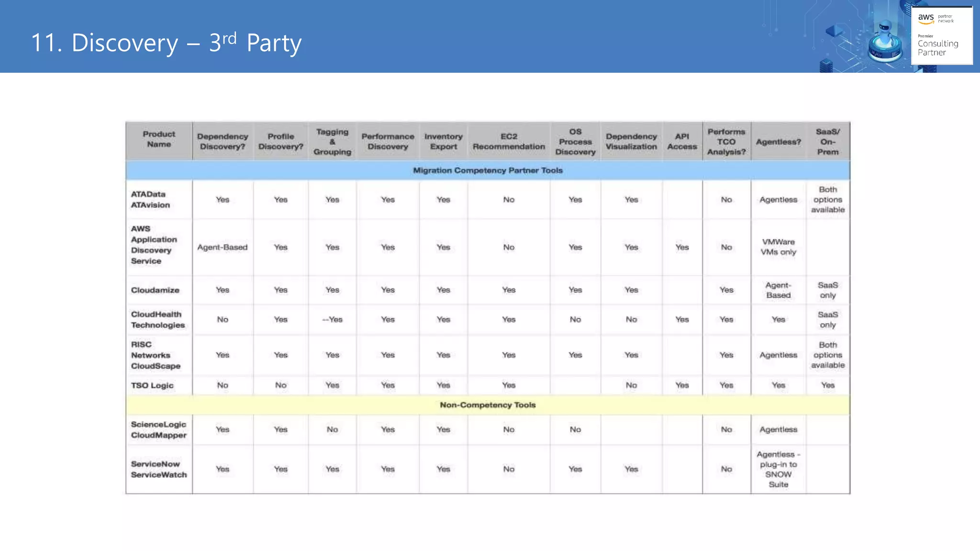Select the yellow Non-Competency Tools band
Screen dimensions: 980x551
pos(488,405)
